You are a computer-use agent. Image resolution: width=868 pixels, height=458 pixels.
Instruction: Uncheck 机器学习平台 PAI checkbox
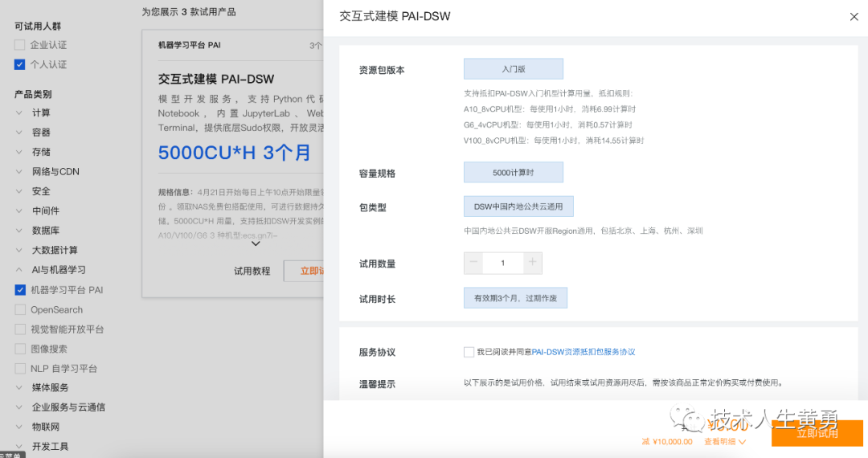click(x=20, y=290)
